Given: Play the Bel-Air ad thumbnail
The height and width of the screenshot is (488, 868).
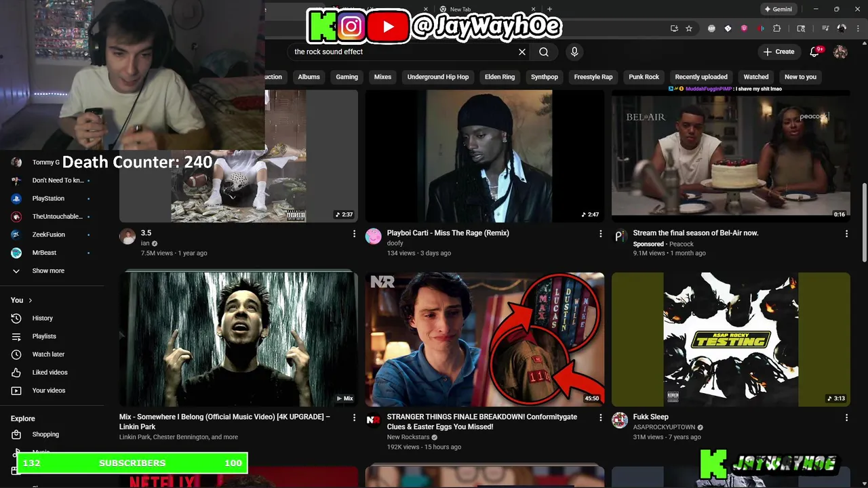Looking at the screenshot, I should [x=731, y=156].
